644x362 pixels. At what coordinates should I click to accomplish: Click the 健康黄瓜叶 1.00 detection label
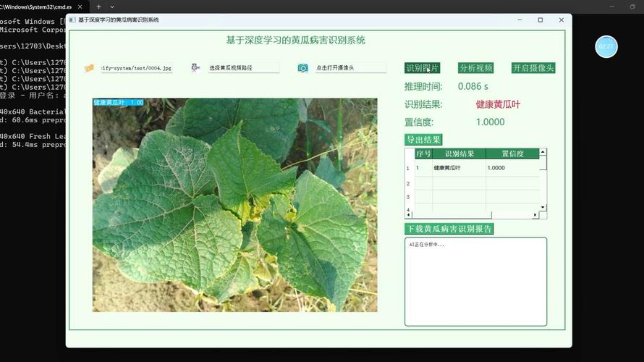[x=118, y=102]
